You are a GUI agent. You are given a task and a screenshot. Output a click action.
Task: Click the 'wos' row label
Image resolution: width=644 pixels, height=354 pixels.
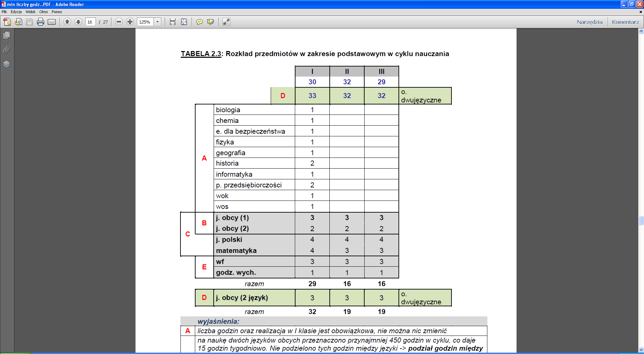(222, 207)
